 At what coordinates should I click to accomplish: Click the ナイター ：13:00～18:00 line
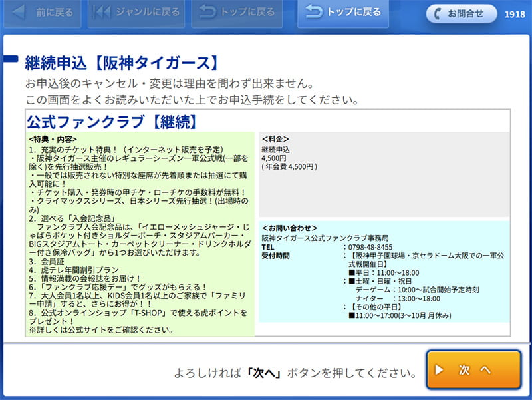click(x=398, y=298)
